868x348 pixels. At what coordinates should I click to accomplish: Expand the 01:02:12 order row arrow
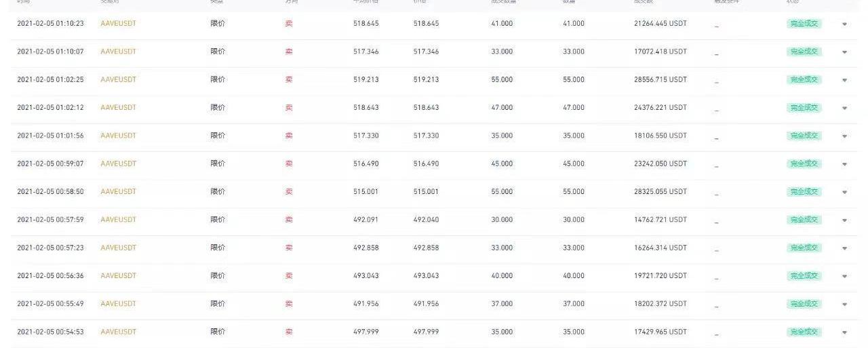coord(844,108)
